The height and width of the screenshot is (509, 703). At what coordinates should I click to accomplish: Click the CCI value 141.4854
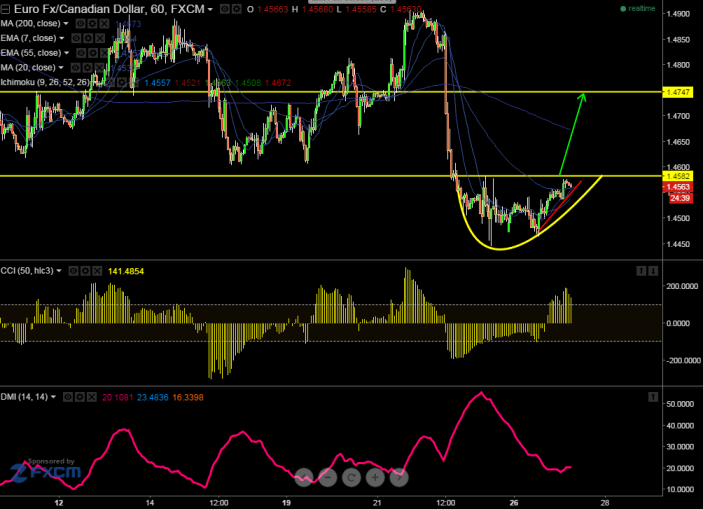point(126,271)
